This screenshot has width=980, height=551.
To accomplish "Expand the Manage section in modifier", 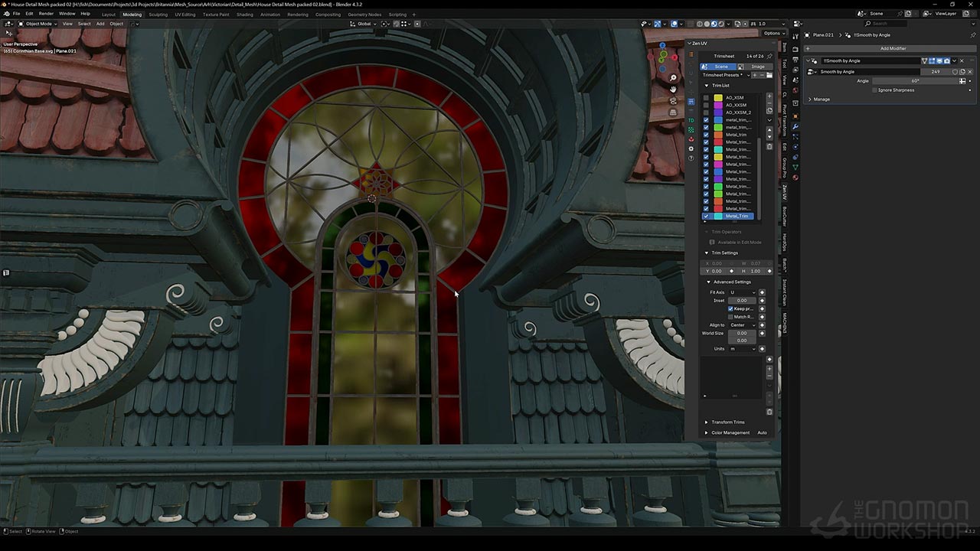I will click(x=821, y=99).
